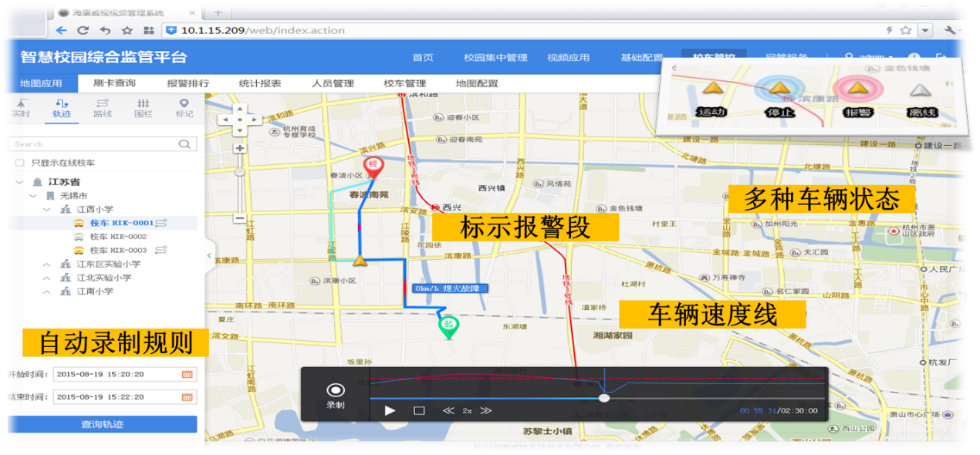Switch to 实时 real-time tracking mode
The width and height of the screenshot is (980, 455).
[x=21, y=108]
